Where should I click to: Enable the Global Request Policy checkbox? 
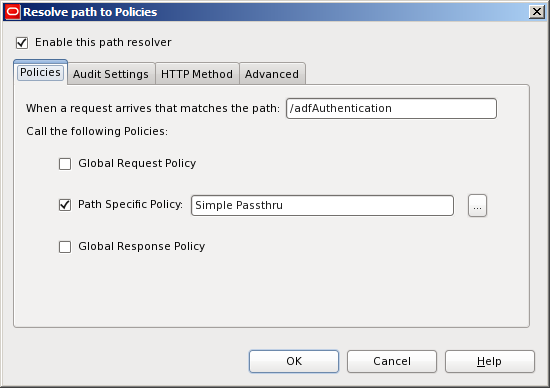[x=65, y=164]
